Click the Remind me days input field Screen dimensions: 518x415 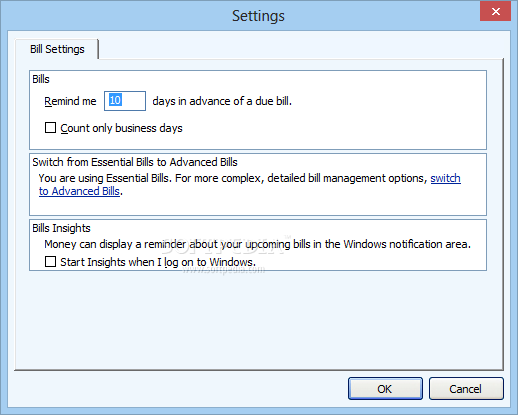point(125,101)
